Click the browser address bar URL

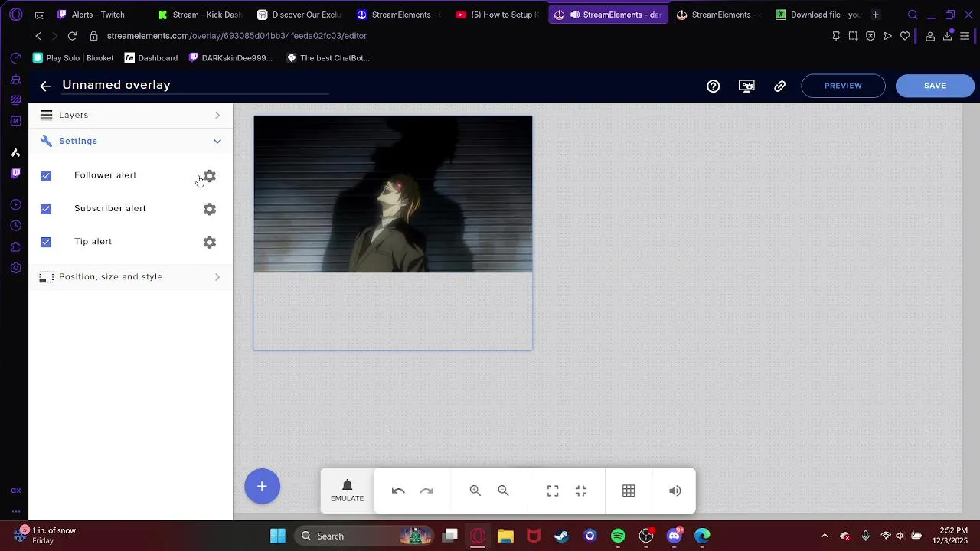pos(237,36)
